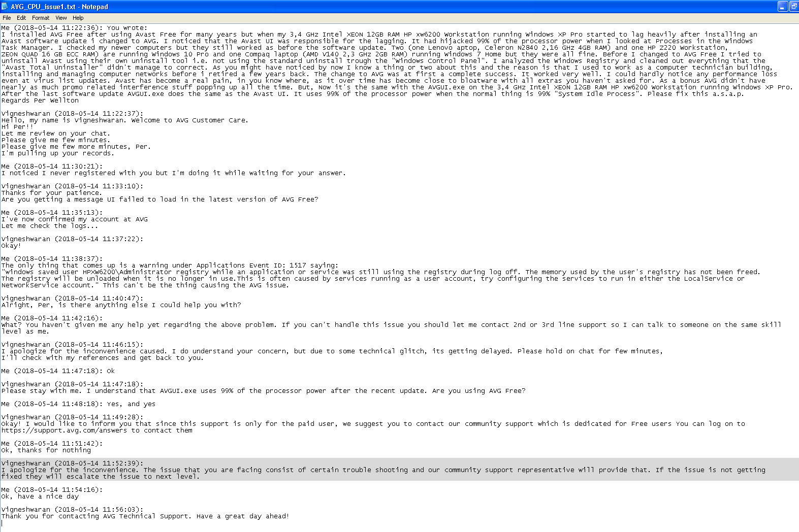Open the Format menu
799x532 pixels.
pyautogui.click(x=41, y=18)
